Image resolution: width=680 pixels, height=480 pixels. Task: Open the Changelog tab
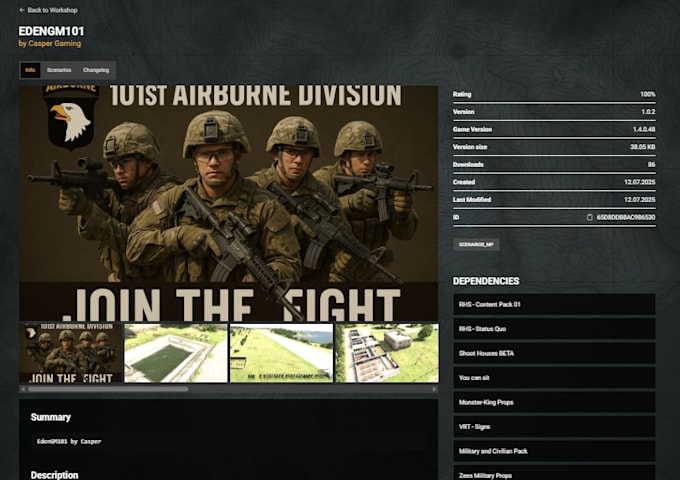(96, 70)
